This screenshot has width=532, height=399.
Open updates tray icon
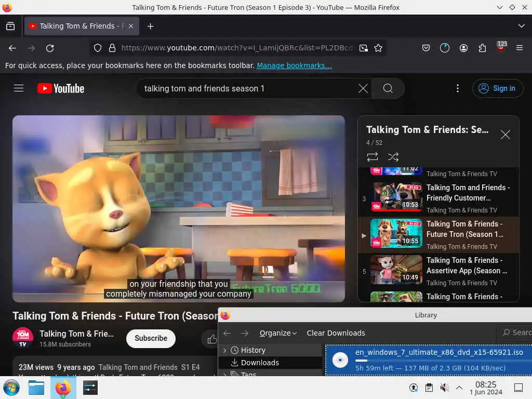point(414,388)
